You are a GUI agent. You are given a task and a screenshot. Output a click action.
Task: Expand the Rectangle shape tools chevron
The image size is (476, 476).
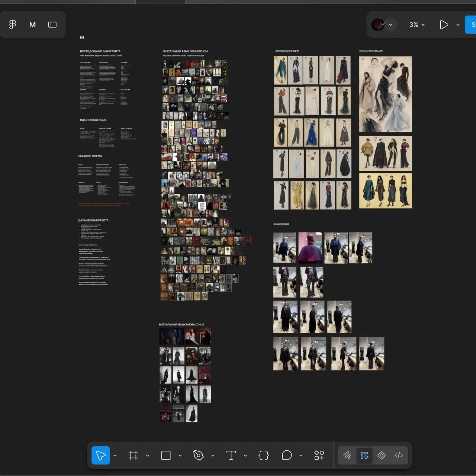click(x=180, y=456)
